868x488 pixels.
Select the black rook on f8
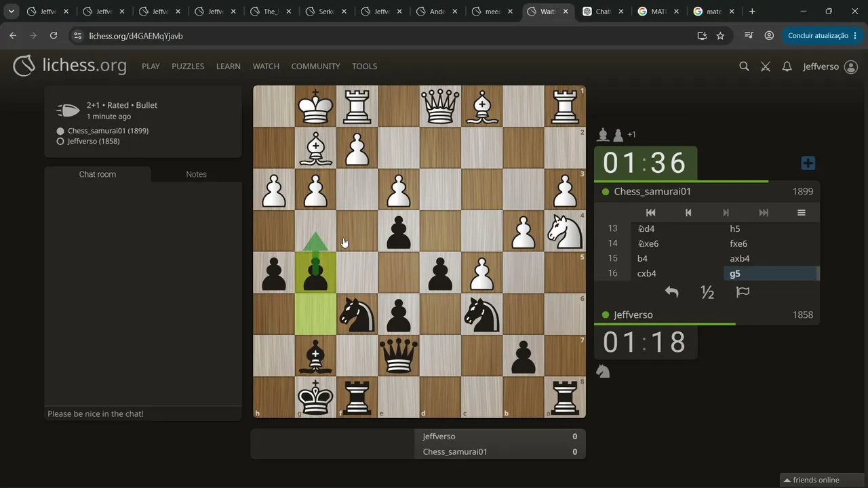(357, 397)
